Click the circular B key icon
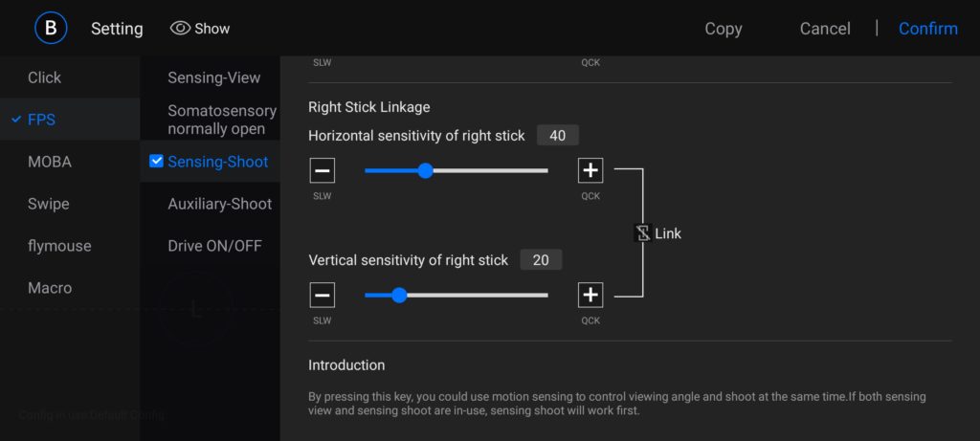Viewport: 980px width, 441px height. [51, 28]
